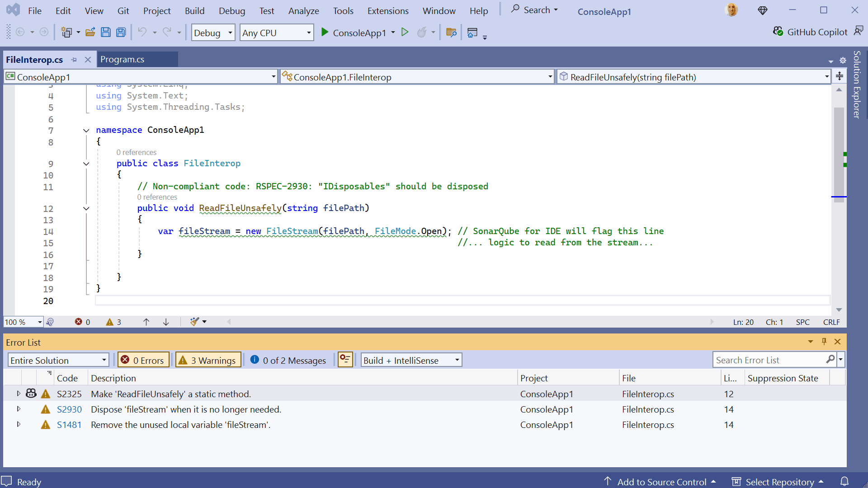Switch to the Program.cs tab
Screen dimensions: 868x488
(x=123, y=59)
